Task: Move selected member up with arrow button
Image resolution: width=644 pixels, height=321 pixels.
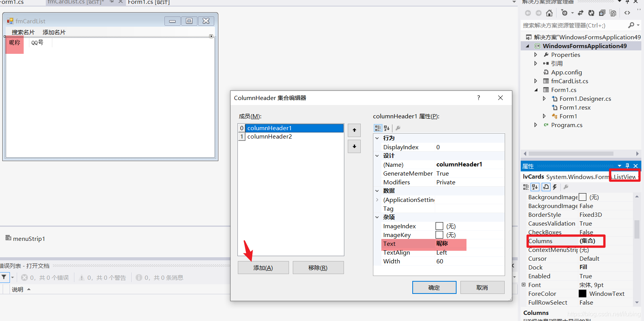Action: [354, 130]
